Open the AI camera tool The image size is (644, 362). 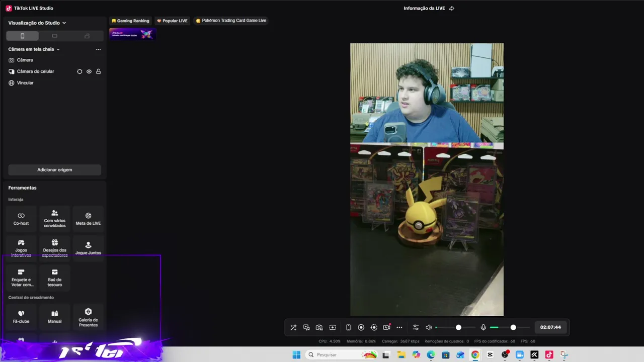(x=319, y=327)
